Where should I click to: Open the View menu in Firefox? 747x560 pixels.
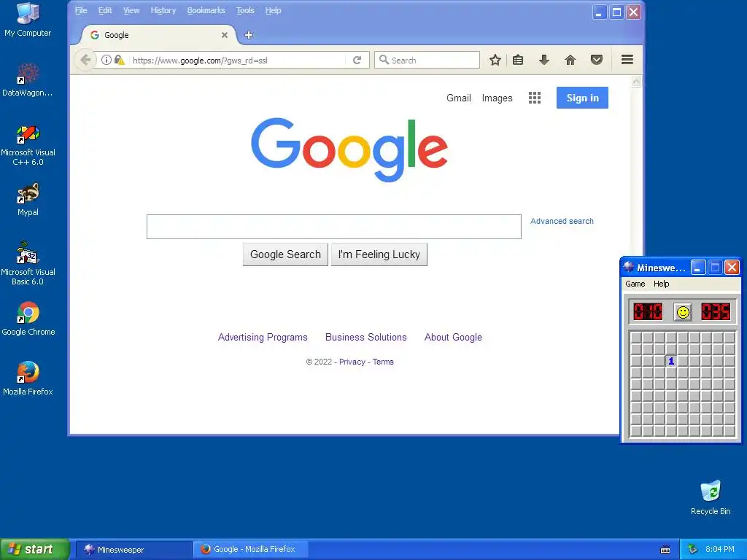point(131,10)
